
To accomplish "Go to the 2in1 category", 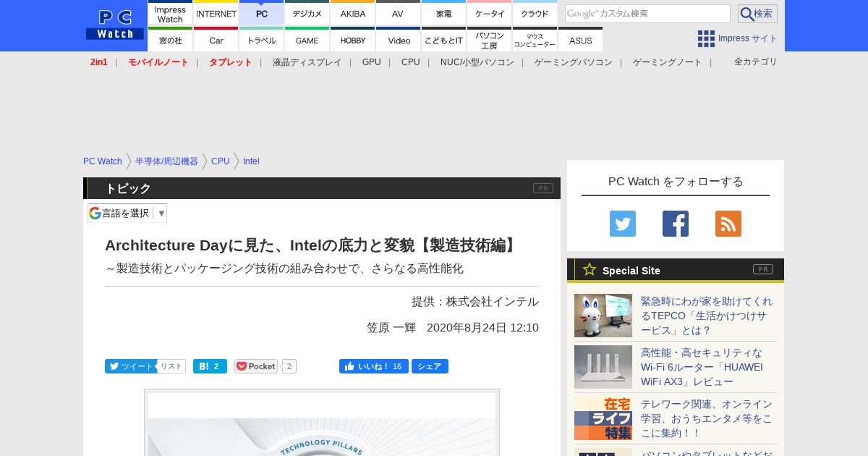I will [99, 62].
